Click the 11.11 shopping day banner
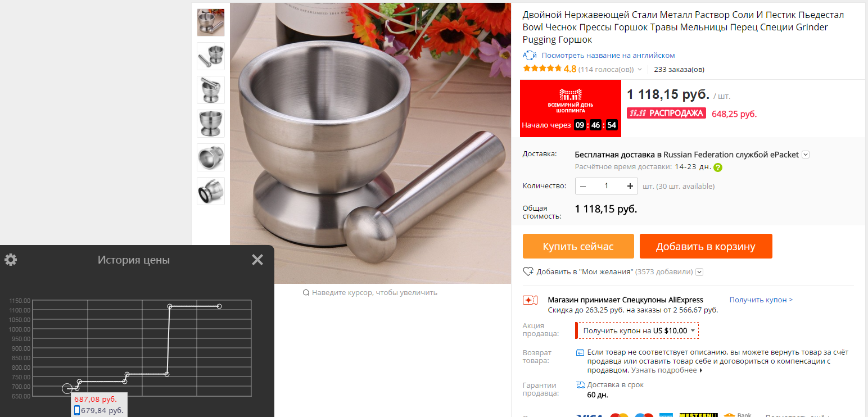Viewport: 868px width, 417px height. point(571,108)
